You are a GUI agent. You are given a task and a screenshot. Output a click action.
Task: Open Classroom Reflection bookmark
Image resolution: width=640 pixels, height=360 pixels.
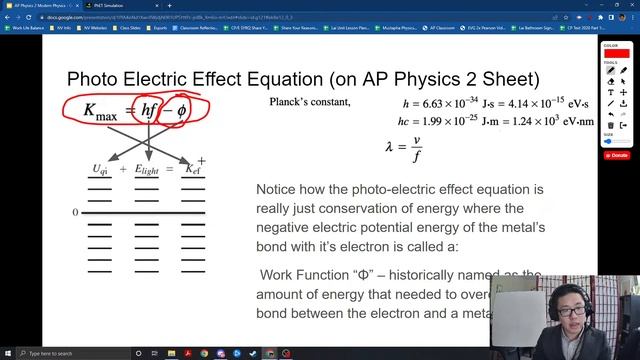tap(195, 28)
